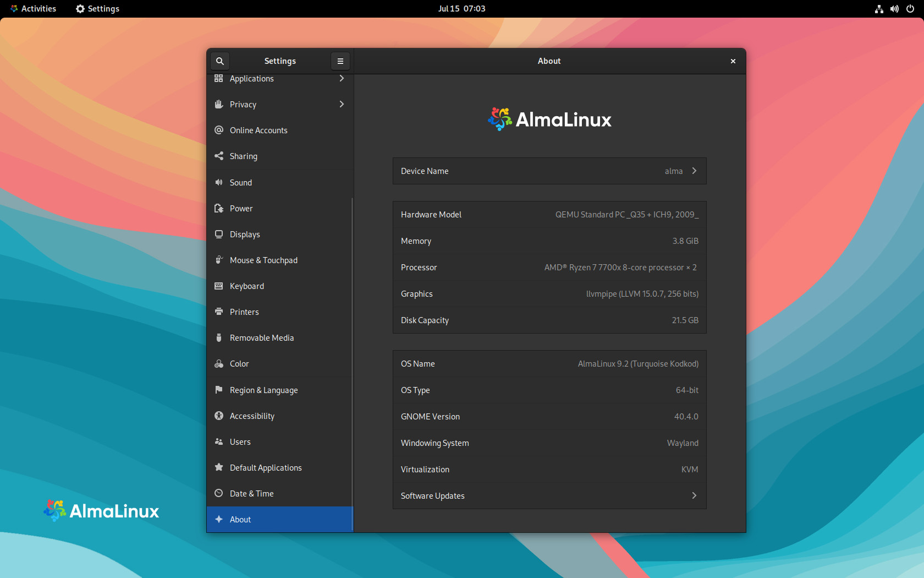
Task: Click the Color swatches icon
Action: [219, 364]
